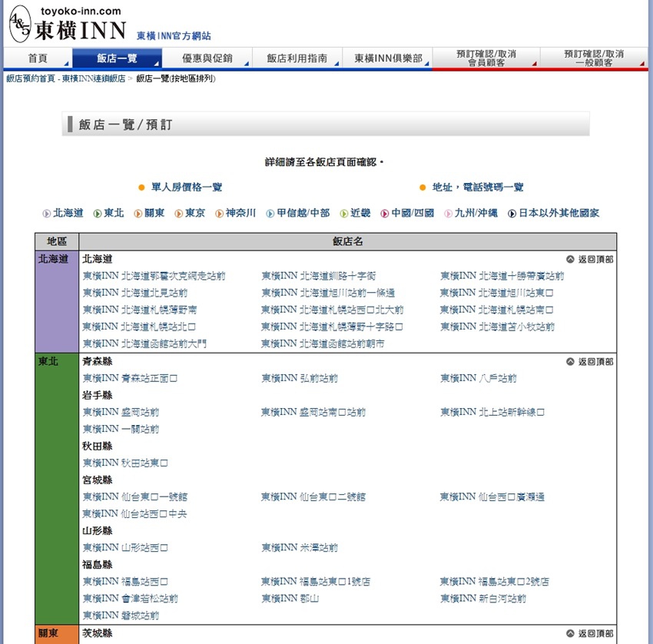This screenshot has width=653, height=644.
Task: Open the 單人房價格一覽 link
Action: coord(187,187)
